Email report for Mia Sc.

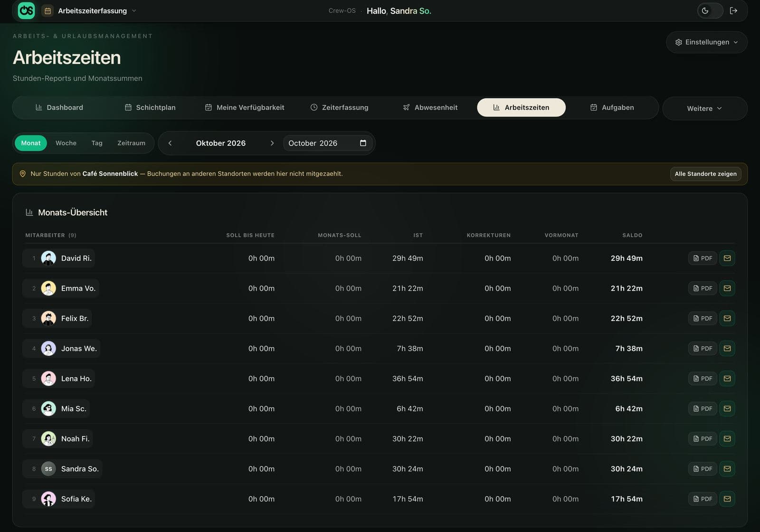point(727,408)
